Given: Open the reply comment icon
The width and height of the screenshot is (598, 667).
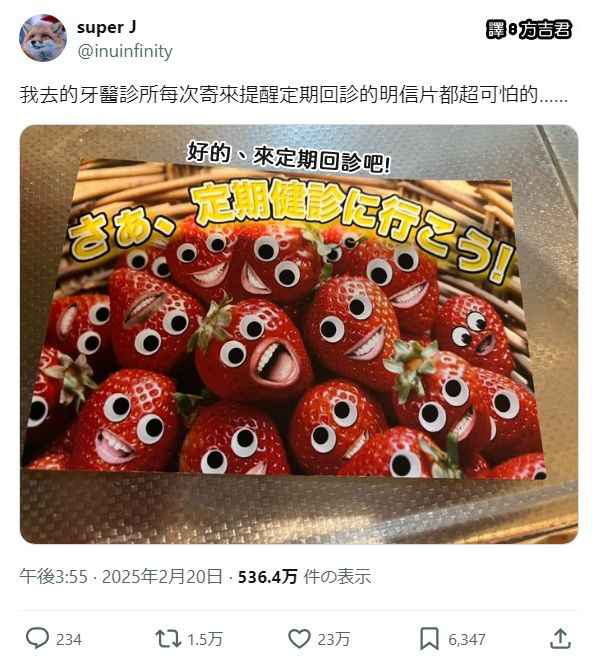Looking at the screenshot, I should [x=37, y=638].
